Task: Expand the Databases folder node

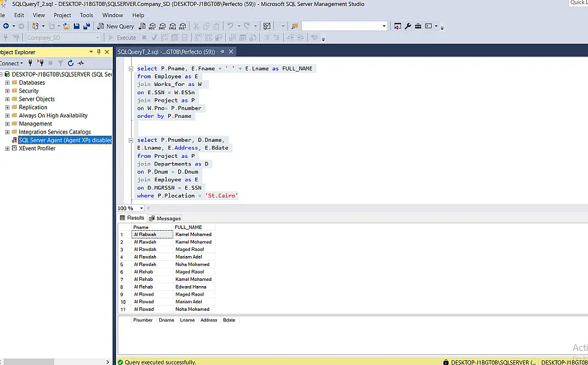Action: coord(7,82)
